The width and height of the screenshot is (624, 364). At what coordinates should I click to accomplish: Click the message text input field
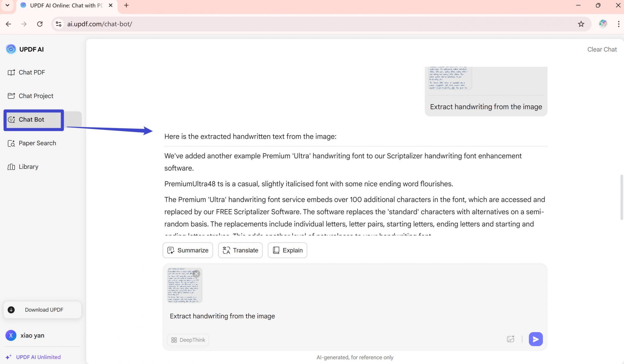click(x=355, y=316)
